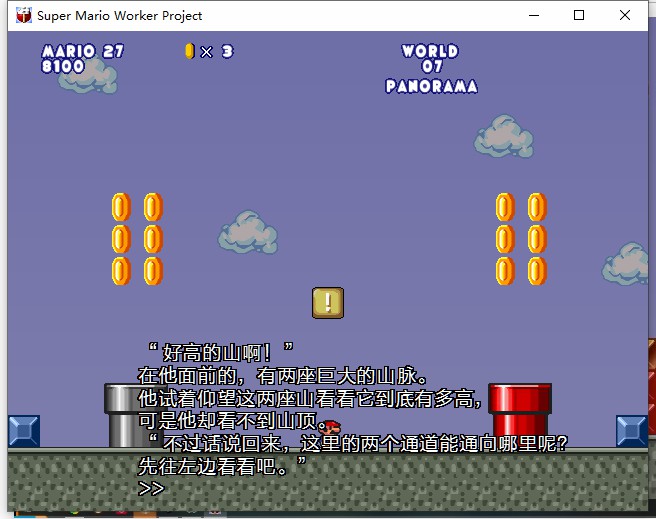Screen dimensions: 656x519
Task: Click the blue gem block at right edge
Action: (632, 431)
